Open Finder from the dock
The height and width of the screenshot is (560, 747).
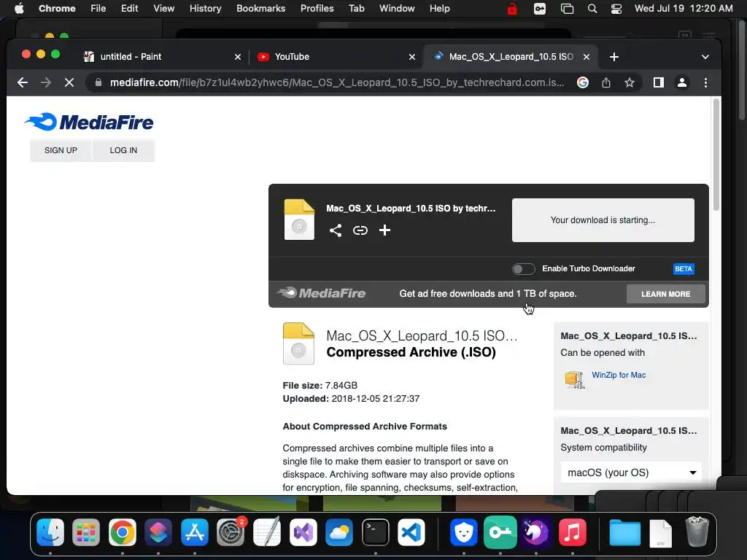[50, 532]
